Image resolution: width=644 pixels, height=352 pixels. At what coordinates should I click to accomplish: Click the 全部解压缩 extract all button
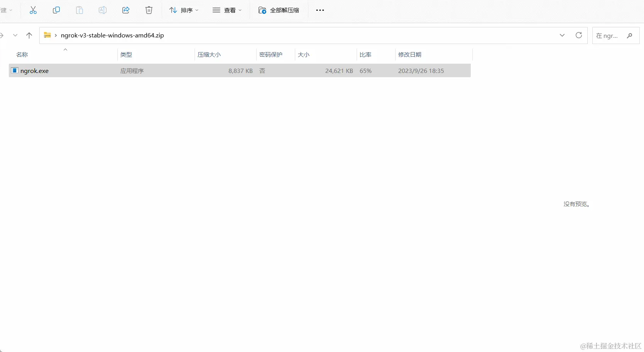279,10
